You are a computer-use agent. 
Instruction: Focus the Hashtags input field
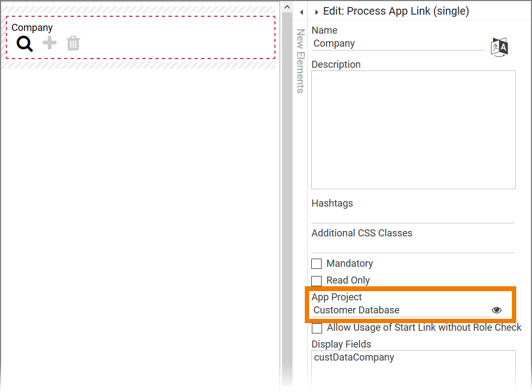[x=413, y=216]
